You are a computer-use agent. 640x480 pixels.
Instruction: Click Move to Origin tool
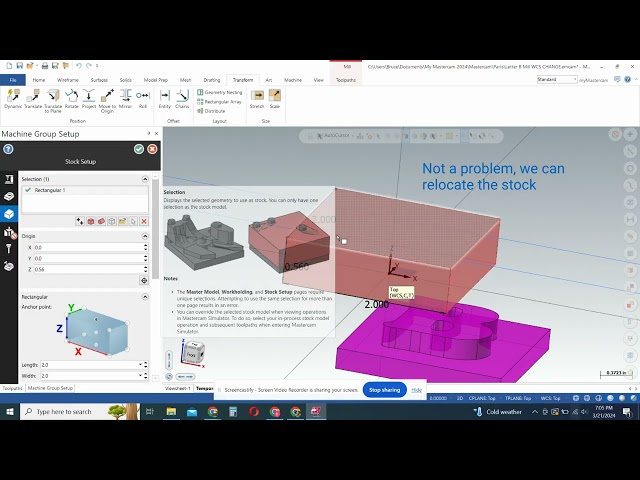pos(107,101)
